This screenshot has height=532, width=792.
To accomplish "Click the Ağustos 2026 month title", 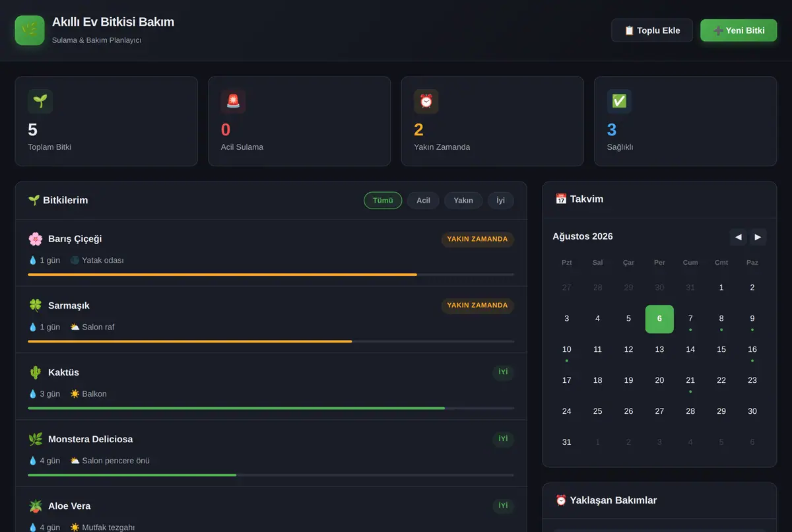I will click(583, 236).
